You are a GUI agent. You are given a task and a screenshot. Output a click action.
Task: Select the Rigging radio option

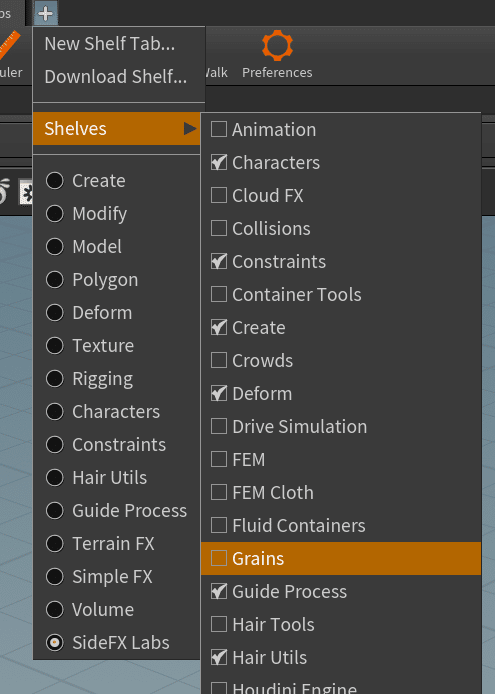55,378
